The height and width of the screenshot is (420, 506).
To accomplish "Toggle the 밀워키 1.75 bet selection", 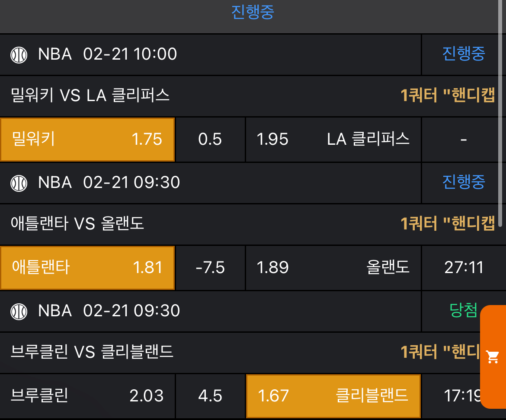I will tap(87, 139).
